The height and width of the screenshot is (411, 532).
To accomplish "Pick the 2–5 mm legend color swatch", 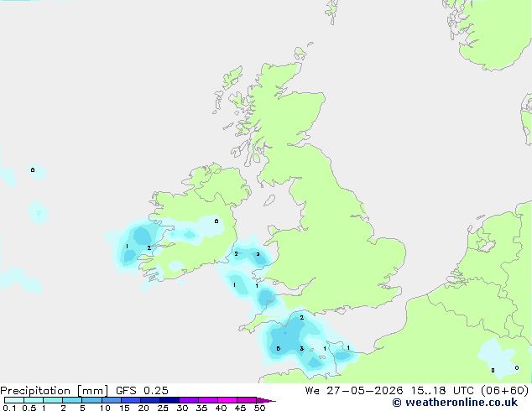I will [72, 400].
